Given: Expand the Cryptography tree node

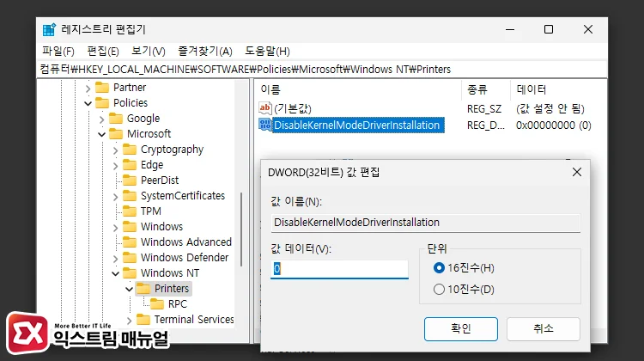Looking at the screenshot, I should (115, 150).
